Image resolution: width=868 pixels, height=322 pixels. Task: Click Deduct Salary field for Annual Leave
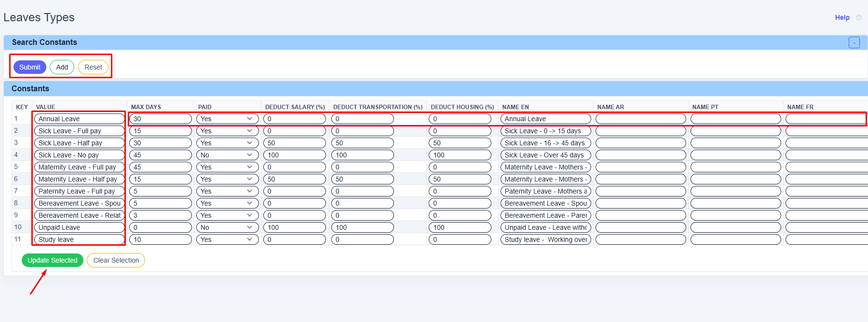tap(295, 119)
